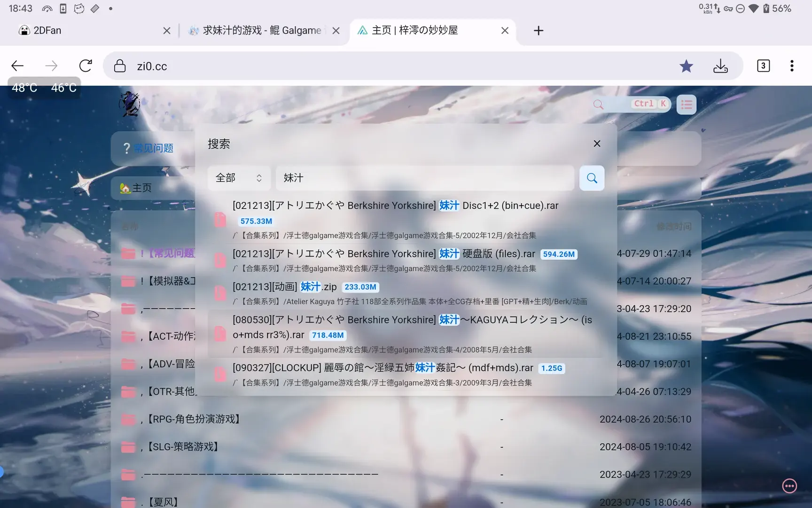The height and width of the screenshot is (508, 812).
Task: Click the lock icon beside zi0.cc
Action: coord(120,66)
